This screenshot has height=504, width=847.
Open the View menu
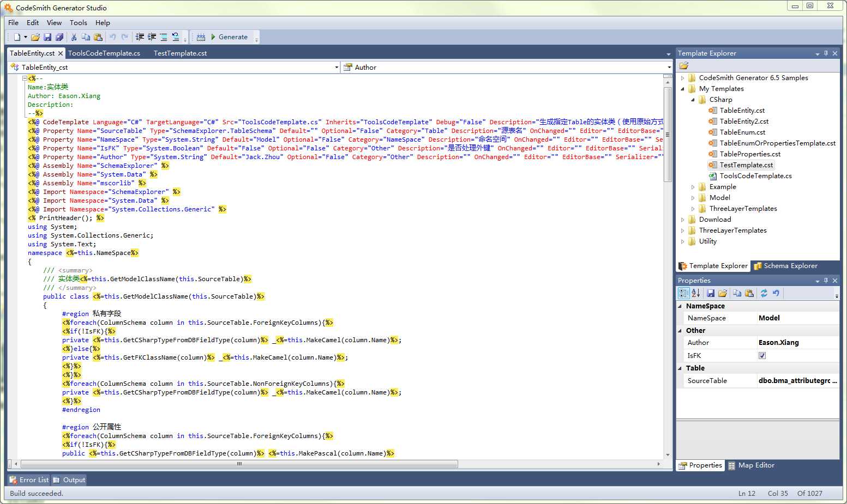point(54,22)
